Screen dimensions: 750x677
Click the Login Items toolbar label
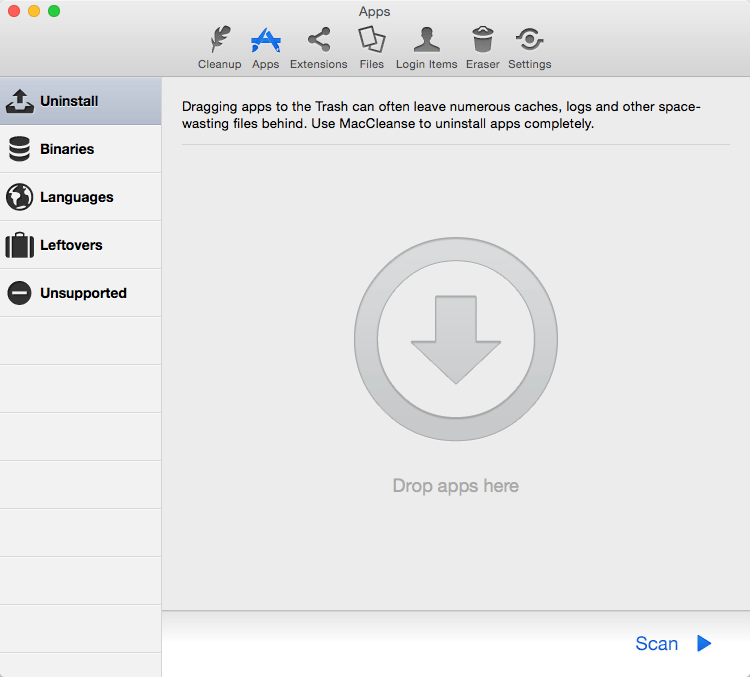[x=427, y=64]
